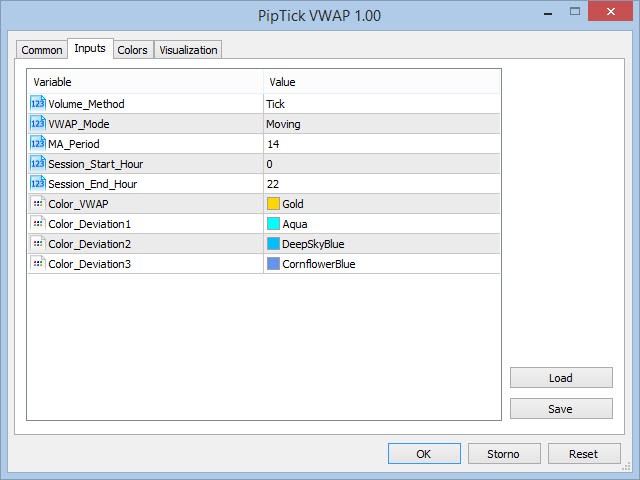Click the Color_Deviation2 color variable icon
This screenshot has height=480, width=640.
tap(38, 243)
